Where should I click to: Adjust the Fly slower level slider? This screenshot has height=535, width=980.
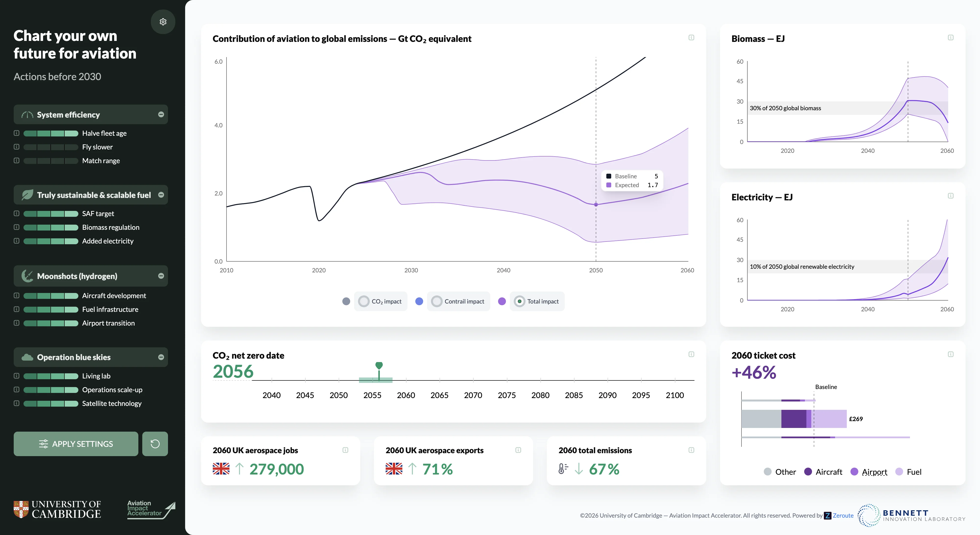[x=51, y=147]
